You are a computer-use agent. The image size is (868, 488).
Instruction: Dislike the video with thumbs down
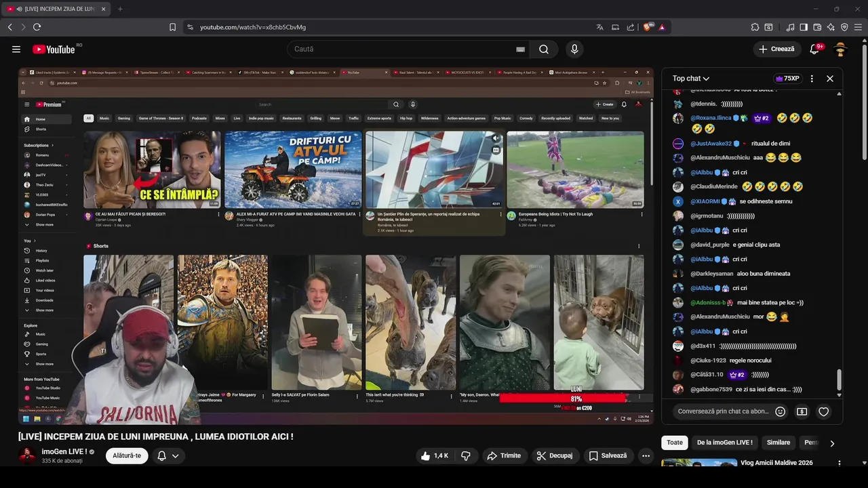coord(466,455)
